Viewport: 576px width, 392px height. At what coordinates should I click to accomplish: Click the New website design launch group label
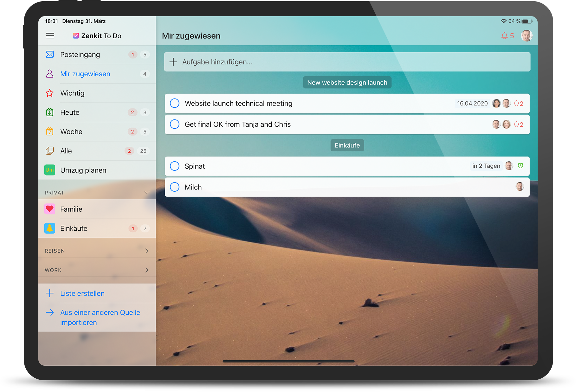[x=347, y=82]
